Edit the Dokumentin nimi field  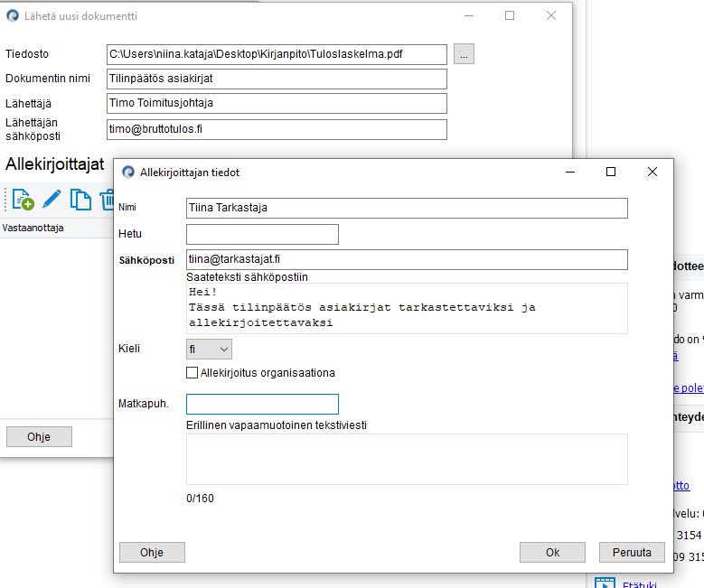click(277, 79)
